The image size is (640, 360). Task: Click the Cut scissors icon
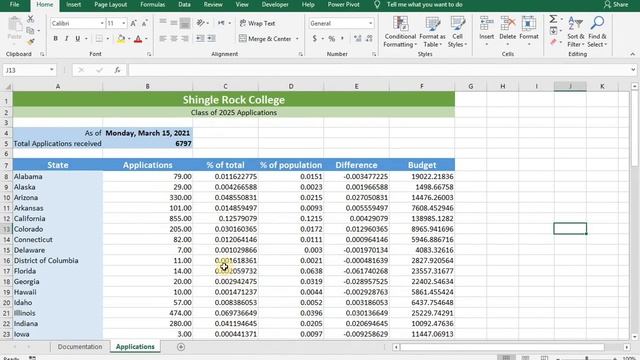coord(31,19)
